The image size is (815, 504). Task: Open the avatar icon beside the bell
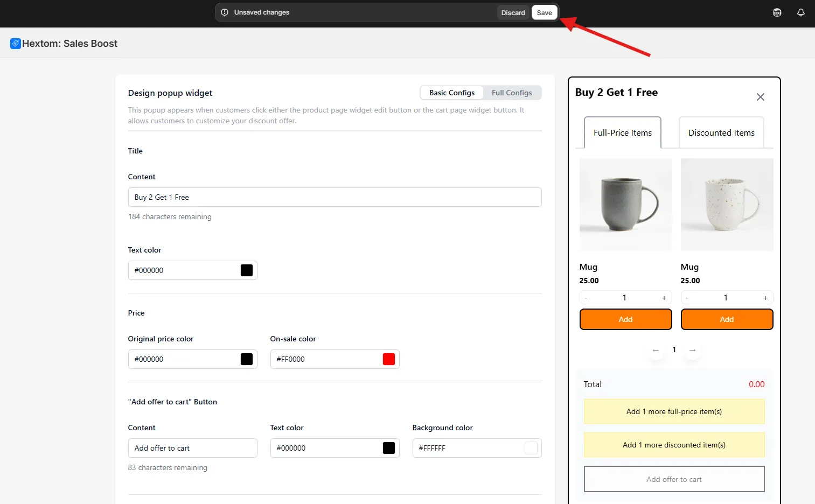point(777,12)
